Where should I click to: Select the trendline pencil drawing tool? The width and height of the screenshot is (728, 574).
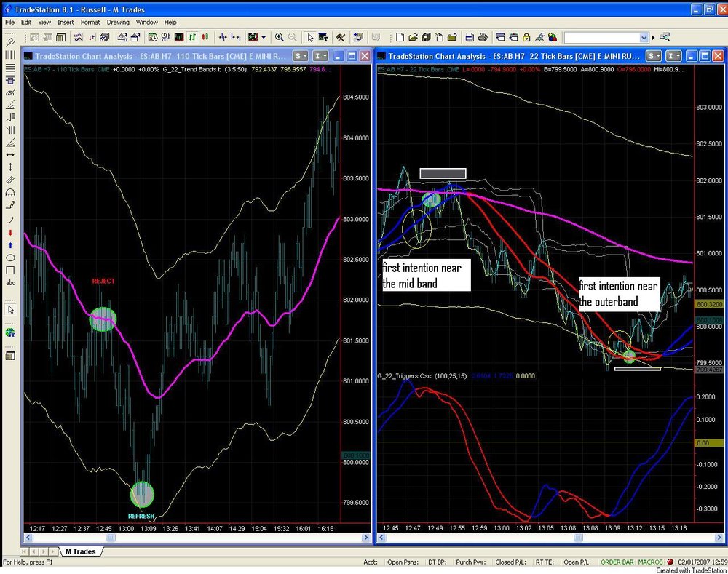(10, 204)
